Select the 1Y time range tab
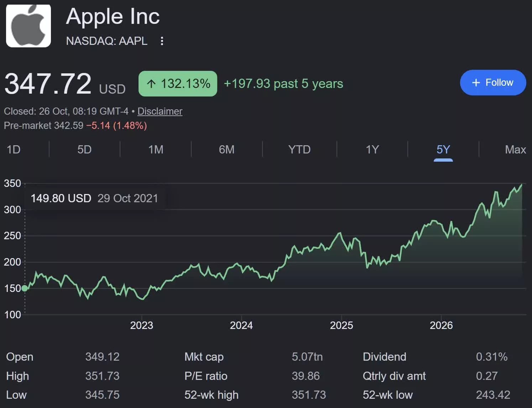532x408 pixels. coord(372,149)
